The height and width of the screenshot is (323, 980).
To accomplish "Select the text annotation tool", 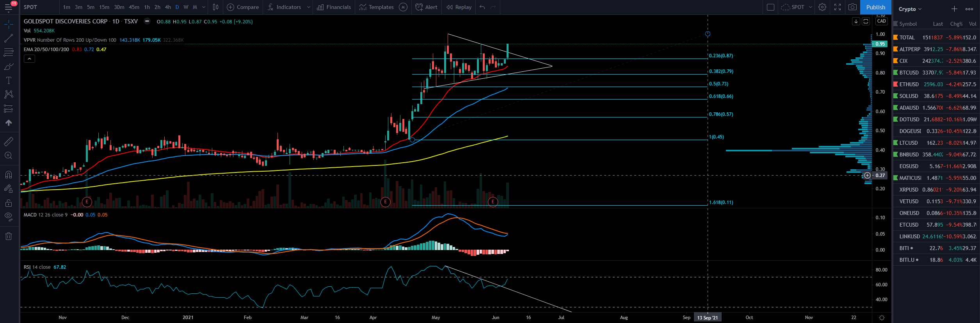I will (9, 81).
